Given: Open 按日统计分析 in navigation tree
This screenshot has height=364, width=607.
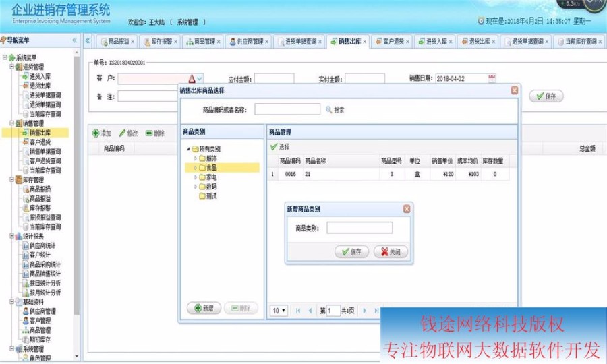Looking at the screenshot, I should [x=45, y=283].
